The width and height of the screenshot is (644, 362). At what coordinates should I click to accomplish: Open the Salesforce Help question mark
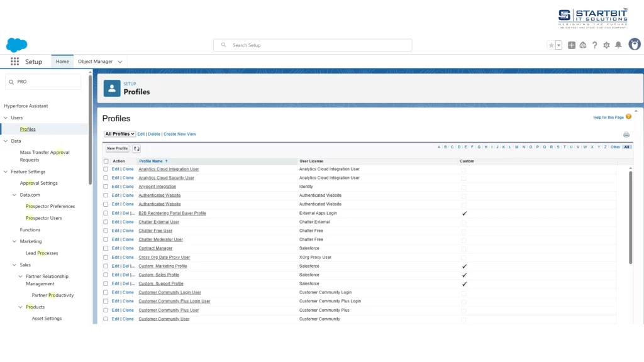point(595,45)
